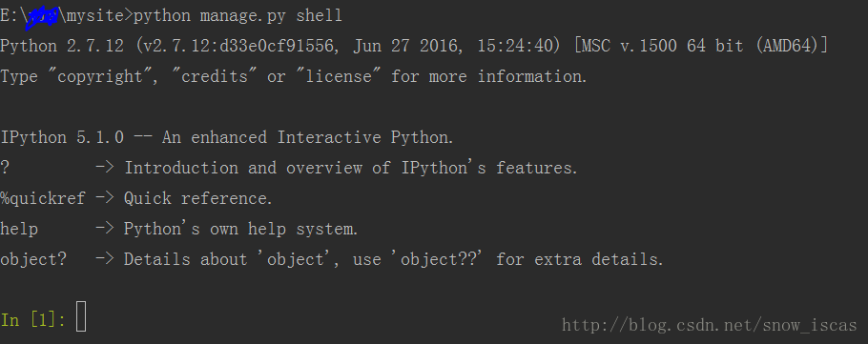Click the '?' help symbol line start
The width and height of the screenshot is (868, 344).
pos(5,167)
